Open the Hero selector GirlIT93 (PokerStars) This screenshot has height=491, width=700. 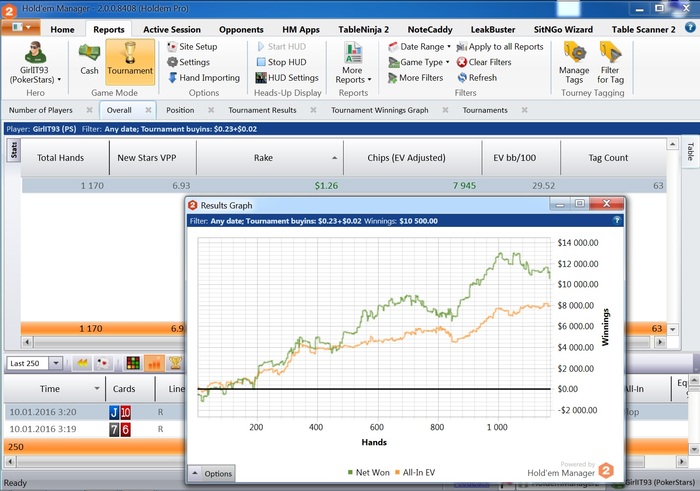coord(35,63)
